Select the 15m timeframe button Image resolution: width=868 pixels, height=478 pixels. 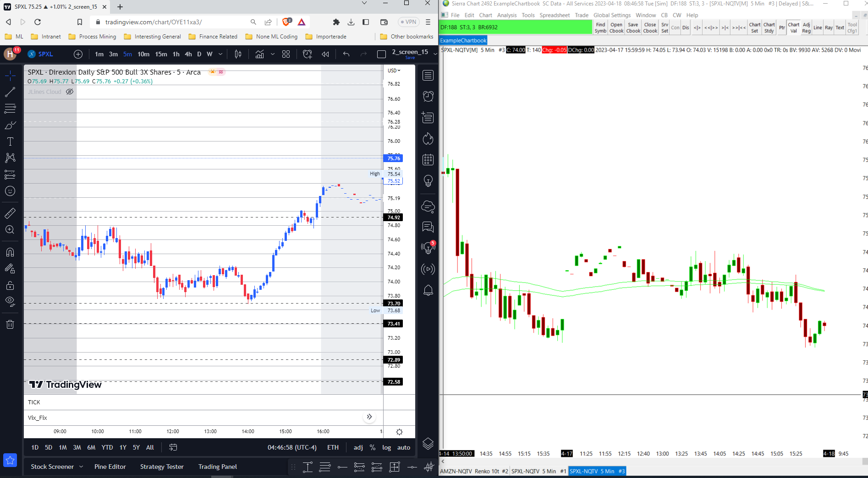(x=161, y=54)
